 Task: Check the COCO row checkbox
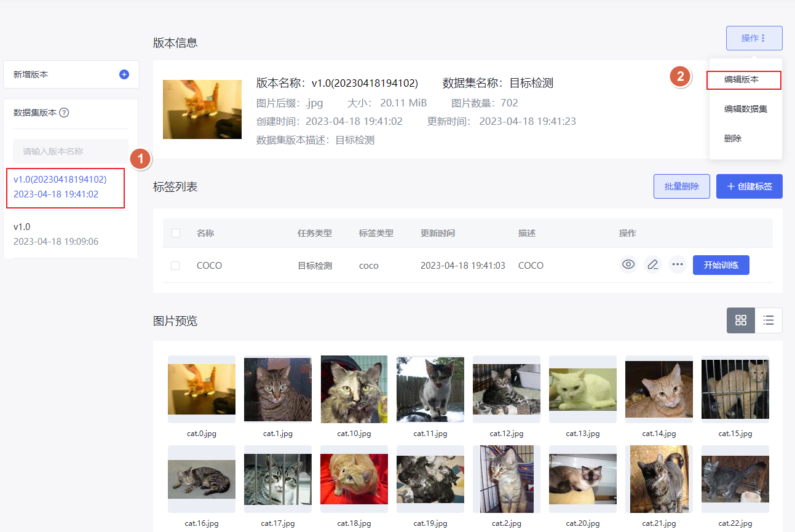(176, 266)
